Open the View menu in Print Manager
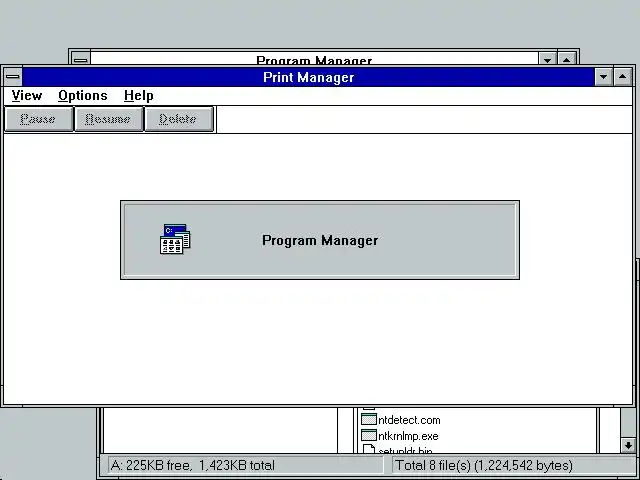This screenshot has height=480, width=640. (x=27, y=96)
